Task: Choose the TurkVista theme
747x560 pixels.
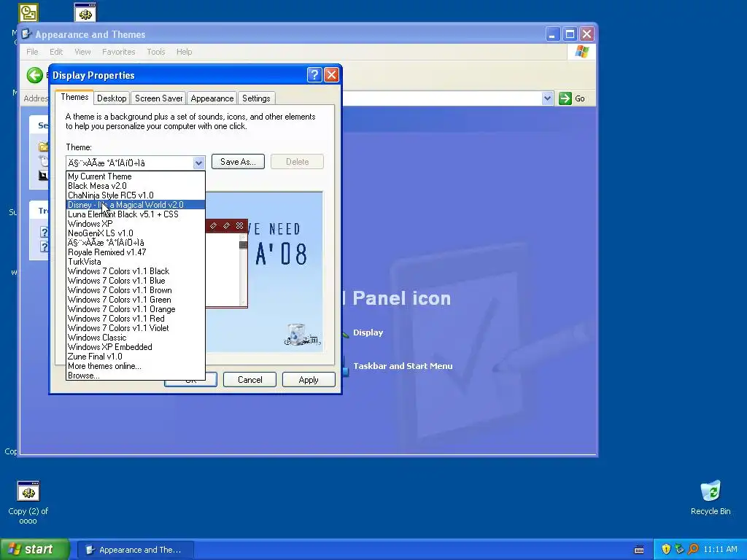Action: coord(135,262)
